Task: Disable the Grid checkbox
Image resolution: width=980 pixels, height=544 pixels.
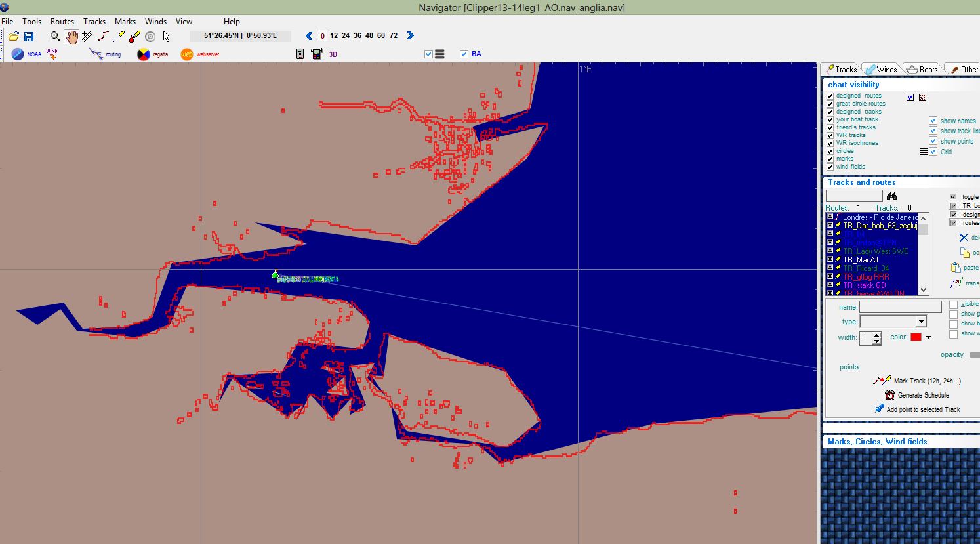Action: tap(933, 152)
